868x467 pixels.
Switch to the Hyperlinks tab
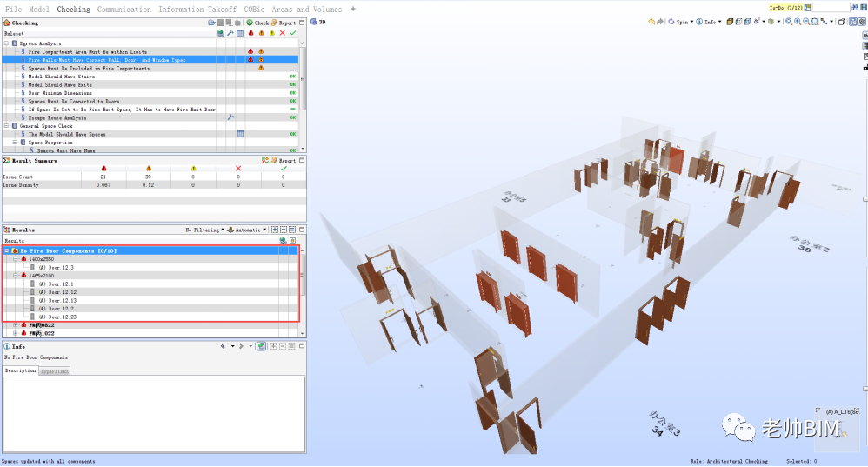tap(55, 371)
